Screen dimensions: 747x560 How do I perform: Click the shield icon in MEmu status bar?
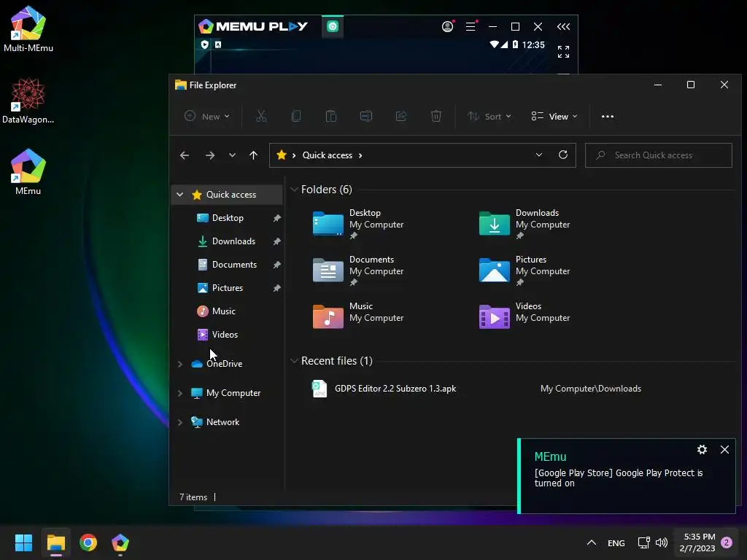click(x=205, y=44)
